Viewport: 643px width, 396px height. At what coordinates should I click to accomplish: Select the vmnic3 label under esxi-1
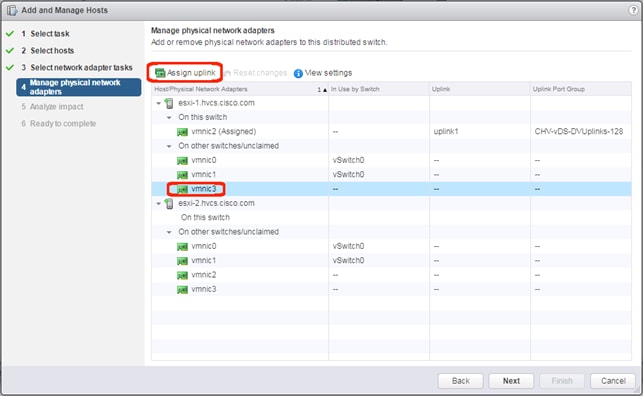click(203, 189)
